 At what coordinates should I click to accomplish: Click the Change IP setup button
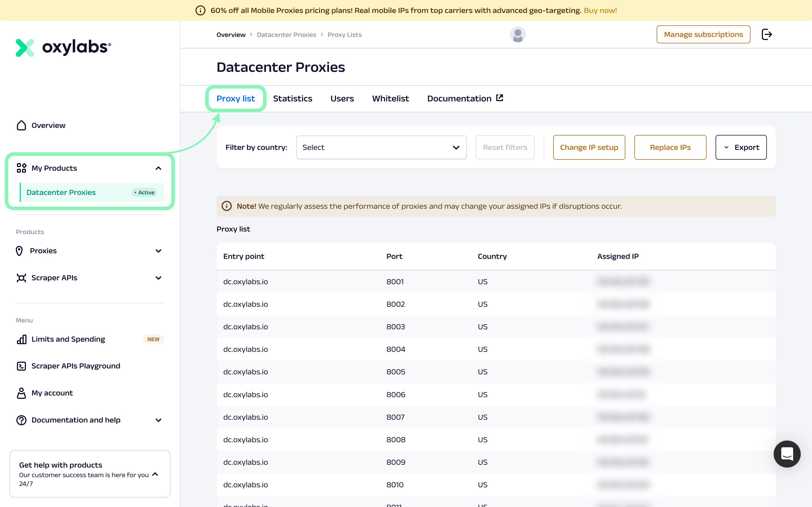[588, 148]
